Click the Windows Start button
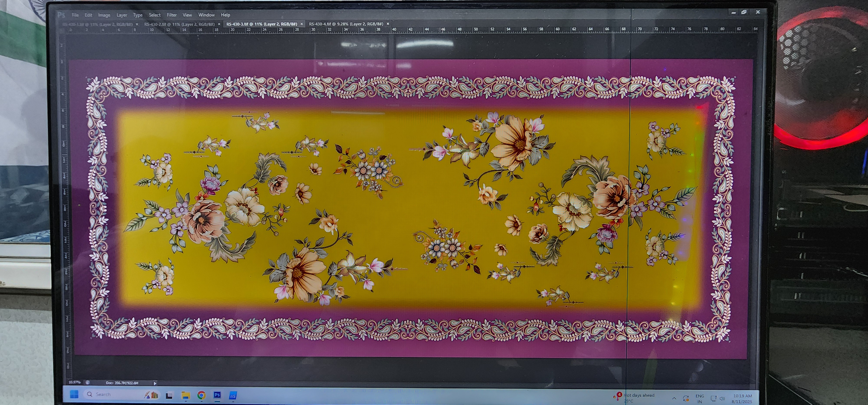 74,394
